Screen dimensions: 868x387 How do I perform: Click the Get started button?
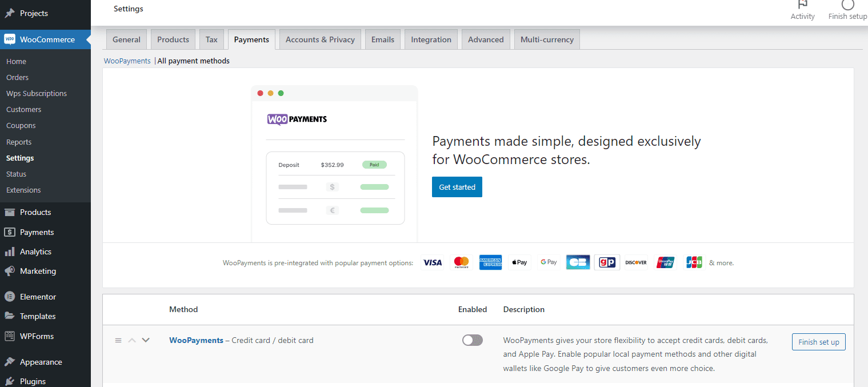coord(457,187)
